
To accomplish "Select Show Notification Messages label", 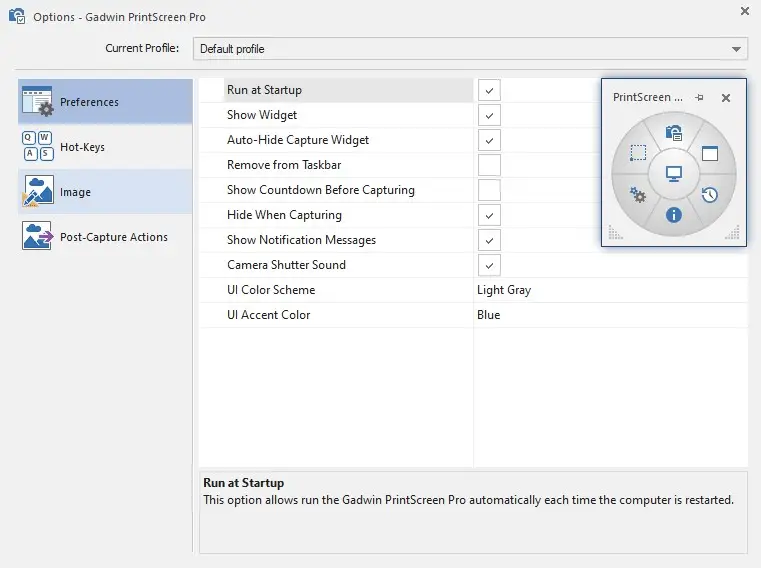I will 301,240.
